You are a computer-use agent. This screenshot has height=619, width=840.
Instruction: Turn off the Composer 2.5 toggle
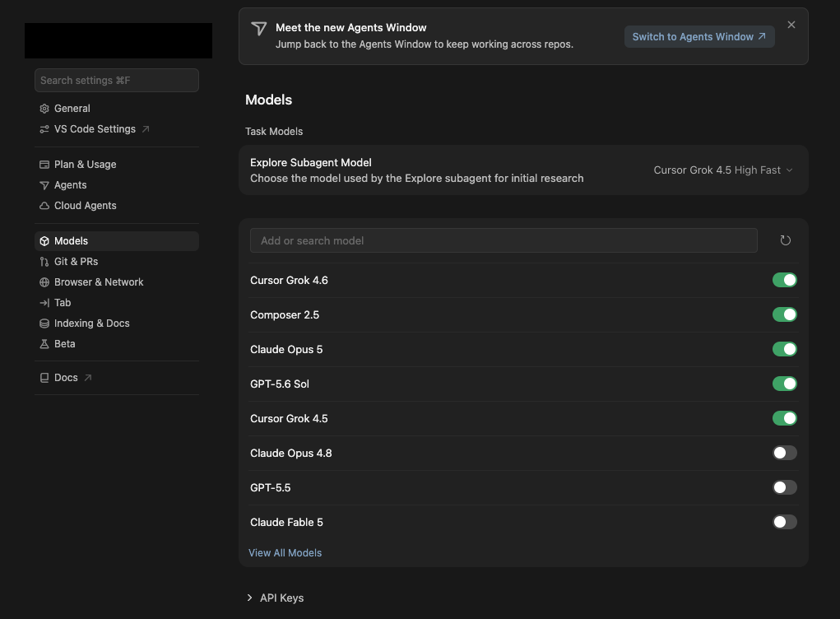[785, 314]
